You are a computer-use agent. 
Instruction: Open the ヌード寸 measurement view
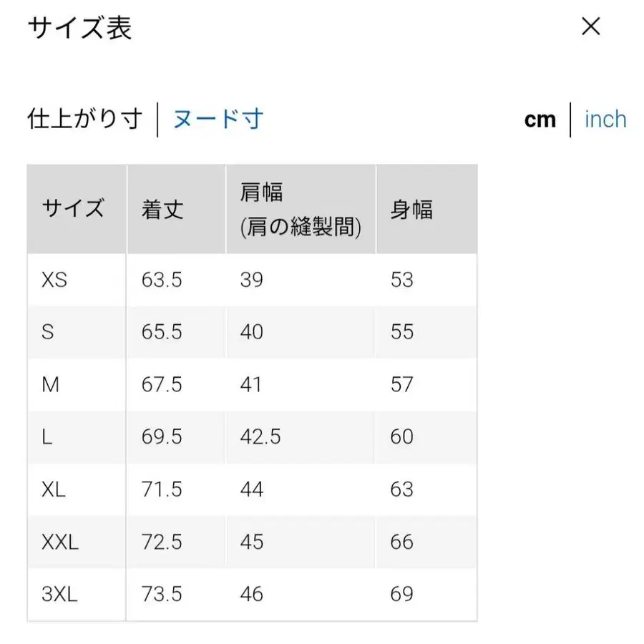[x=217, y=119]
